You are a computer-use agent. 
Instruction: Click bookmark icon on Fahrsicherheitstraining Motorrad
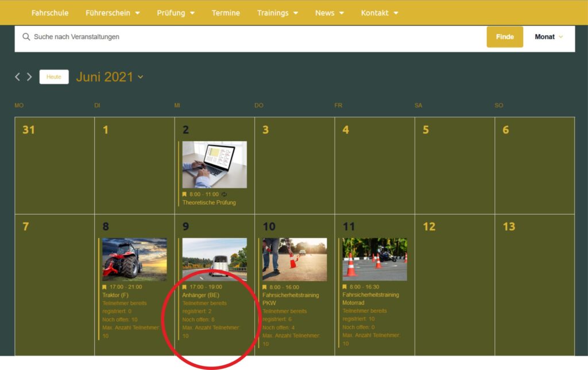[x=345, y=287]
